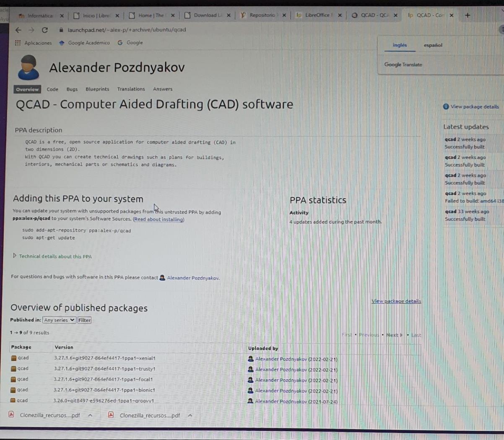
Task: Click View package details info link at top right
Action: (475, 107)
